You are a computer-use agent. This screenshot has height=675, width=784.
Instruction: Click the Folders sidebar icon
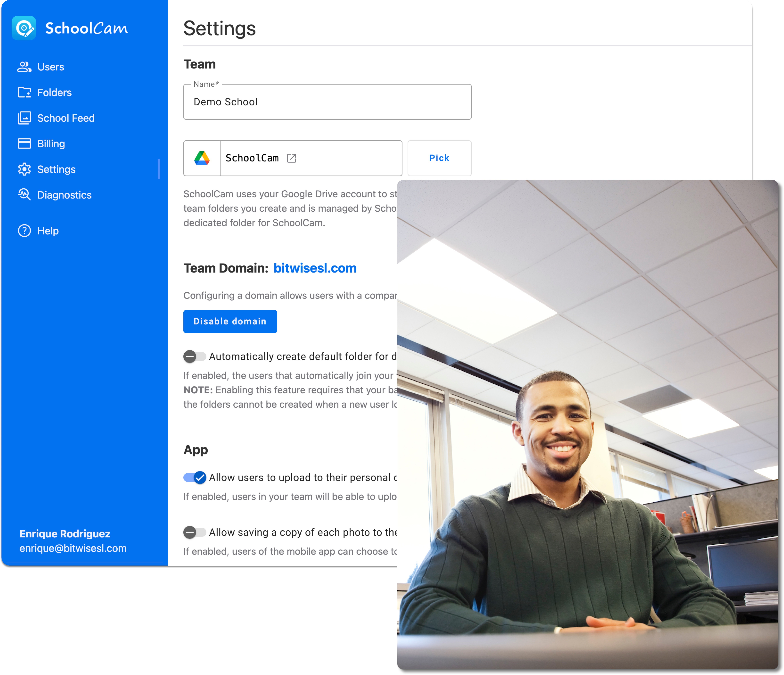(x=24, y=92)
